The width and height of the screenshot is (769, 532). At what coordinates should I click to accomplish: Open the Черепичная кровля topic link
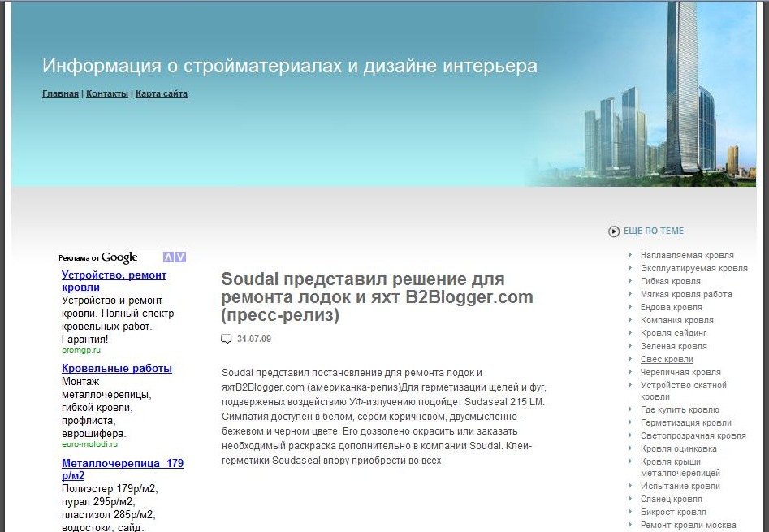pyautogui.click(x=680, y=372)
